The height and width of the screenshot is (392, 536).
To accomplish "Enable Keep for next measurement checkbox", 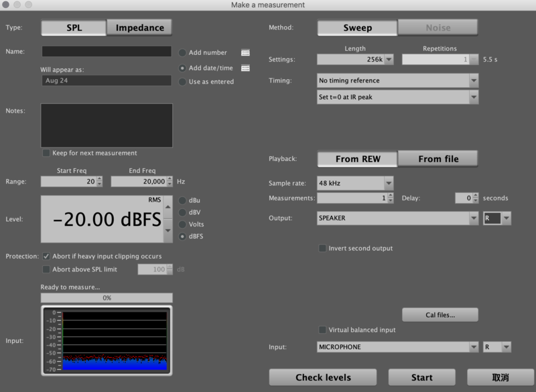I will [46, 153].
